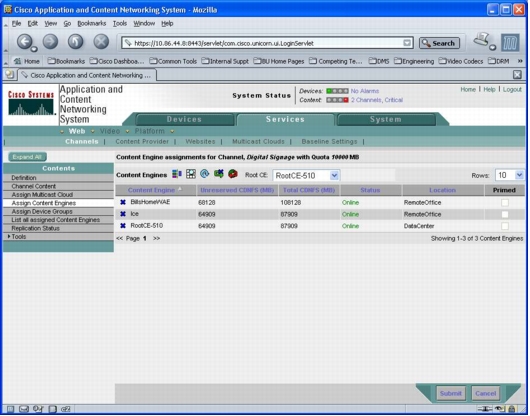
Task: Open the Mail icon in status bar
Action: 24,409
